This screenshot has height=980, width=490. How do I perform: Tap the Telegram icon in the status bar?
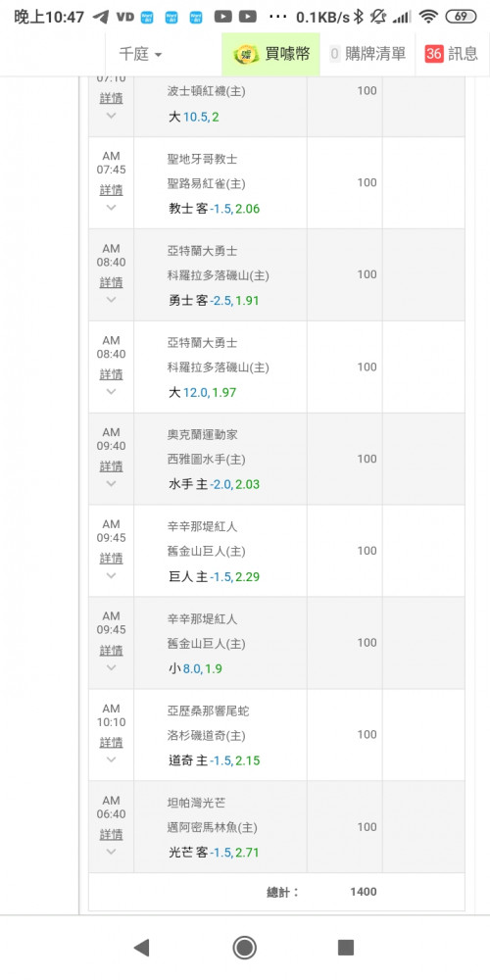click(100, 17)
